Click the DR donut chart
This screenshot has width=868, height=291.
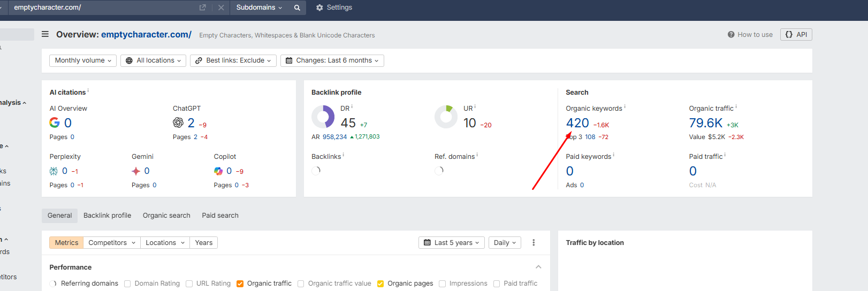tap(323, 117)
